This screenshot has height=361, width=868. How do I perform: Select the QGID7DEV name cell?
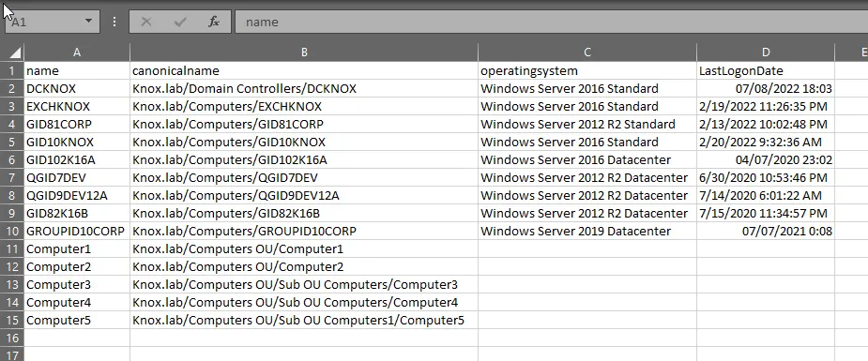pyautogui.click(x=77, y=177)
